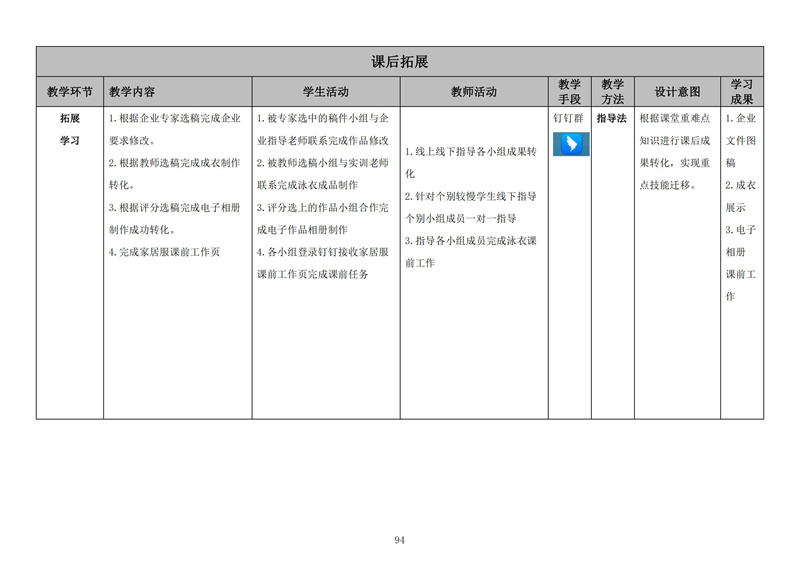Click line '1. 根据企业专家选稿完成企业'
800x565 pixels.
point(174,118)
